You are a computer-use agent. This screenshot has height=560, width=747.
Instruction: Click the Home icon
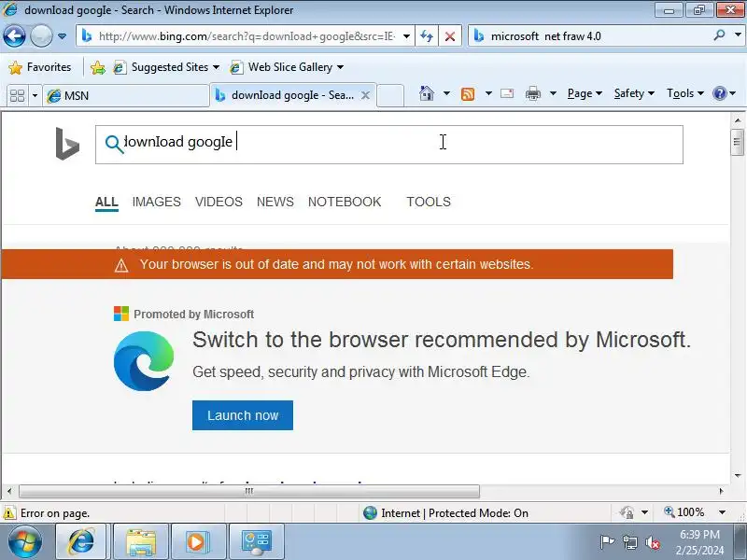(x=427, y=93)
